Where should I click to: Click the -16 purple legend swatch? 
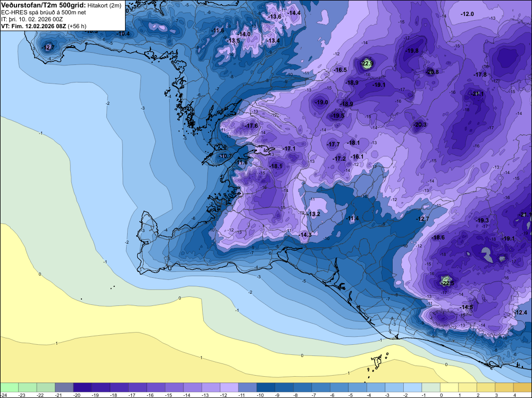pyautogui.click(x=156, y=387)
